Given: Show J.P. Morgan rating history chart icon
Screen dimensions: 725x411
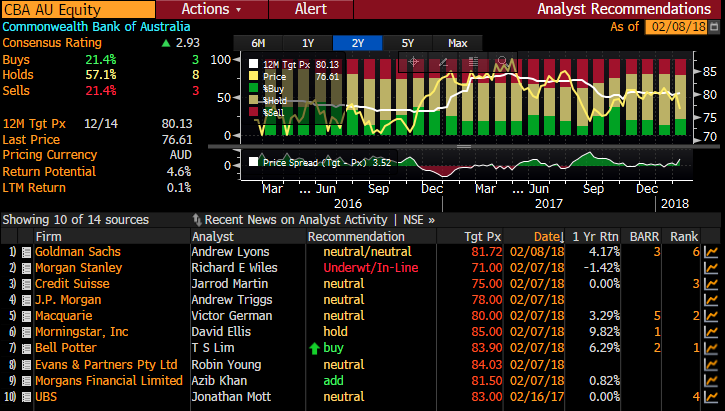Looking at the screenshot, I should pyautogui.click(x=711, y=300).
